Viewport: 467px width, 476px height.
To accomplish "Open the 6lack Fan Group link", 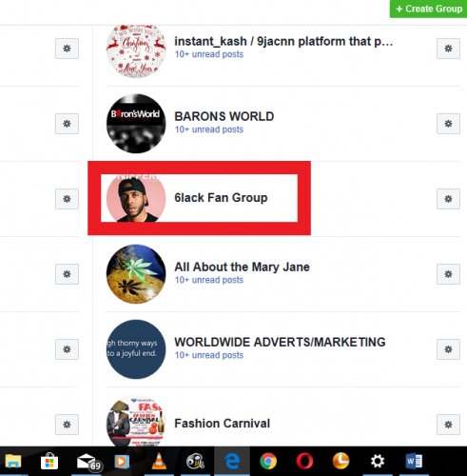I will (221, 198).
